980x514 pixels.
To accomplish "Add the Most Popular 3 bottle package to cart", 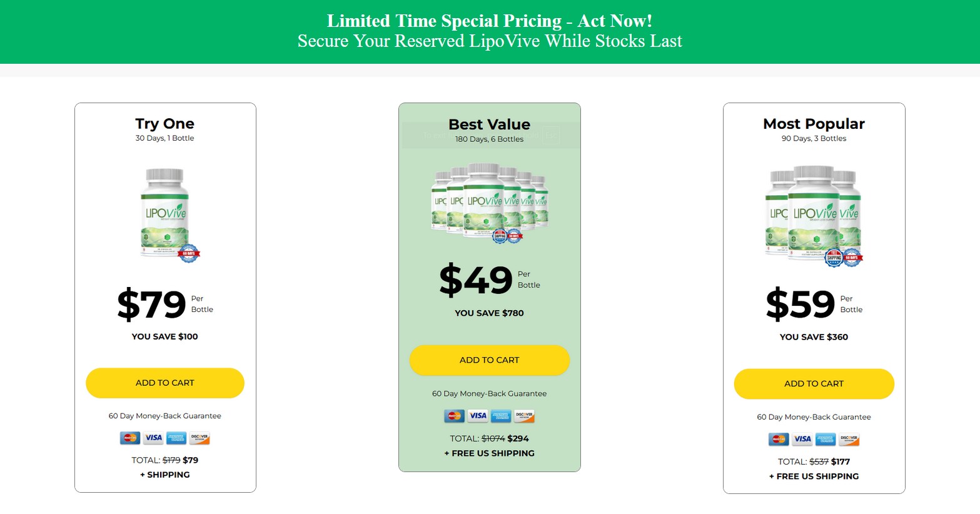I will (x=814, y=384).
